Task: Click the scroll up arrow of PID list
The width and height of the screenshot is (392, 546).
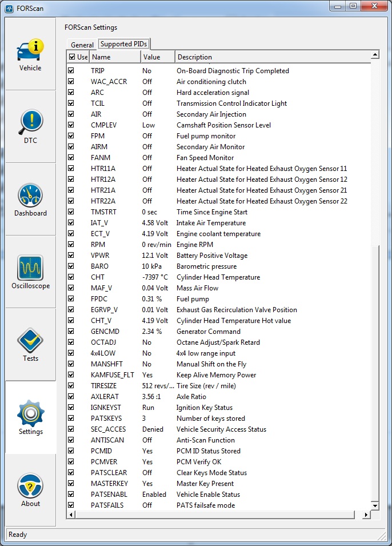Action: pos(375,55)
